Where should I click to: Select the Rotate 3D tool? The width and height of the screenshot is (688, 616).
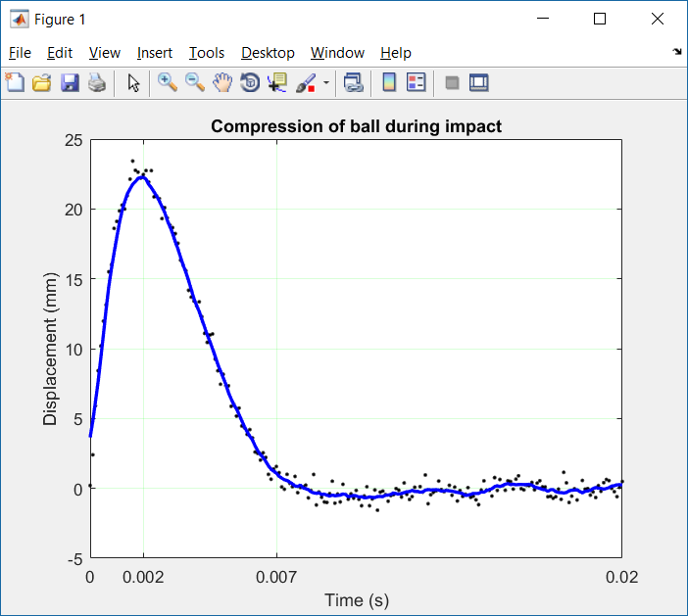click(250, 83)
